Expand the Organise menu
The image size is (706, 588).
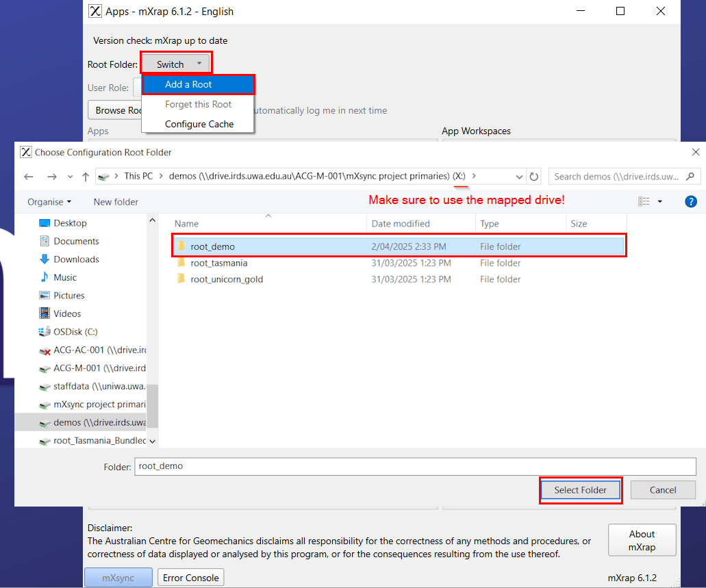49,202
